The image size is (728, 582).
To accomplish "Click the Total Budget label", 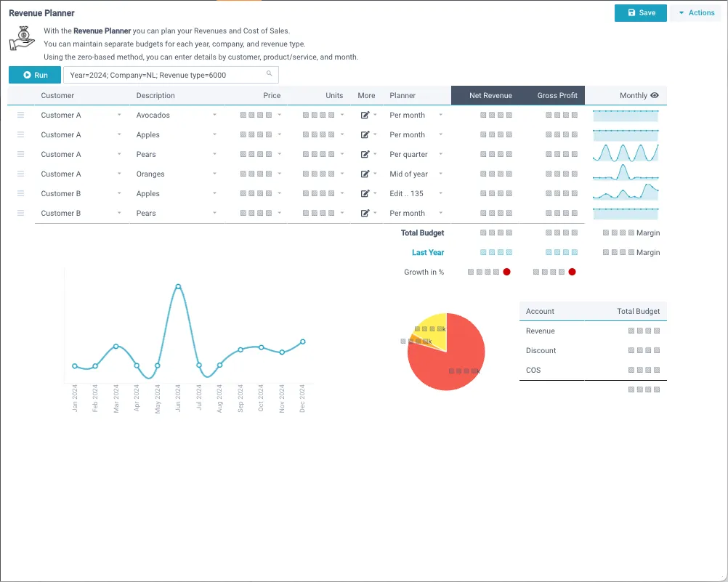I will pyautogui.click(x=422, y=233).
